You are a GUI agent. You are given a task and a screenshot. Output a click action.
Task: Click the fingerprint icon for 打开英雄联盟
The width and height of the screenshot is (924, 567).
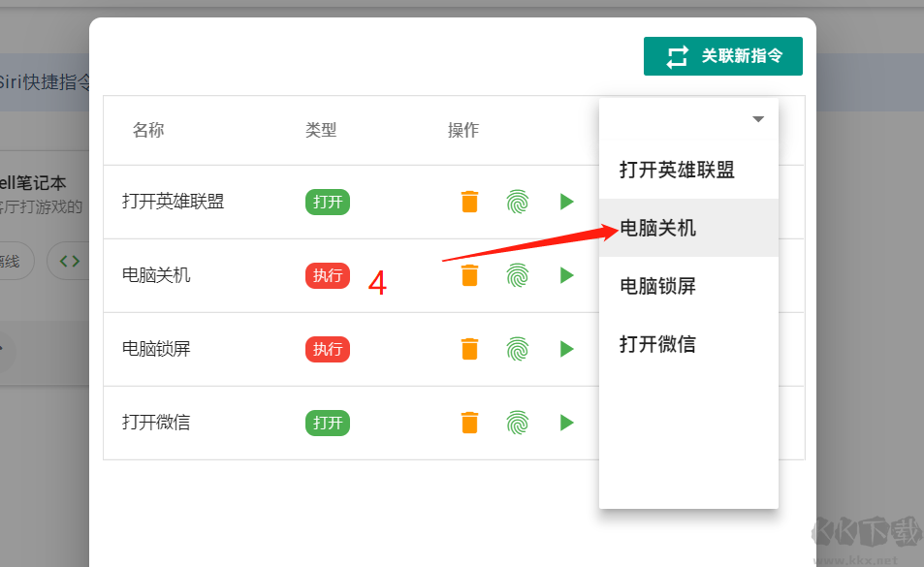click(518, 202)
